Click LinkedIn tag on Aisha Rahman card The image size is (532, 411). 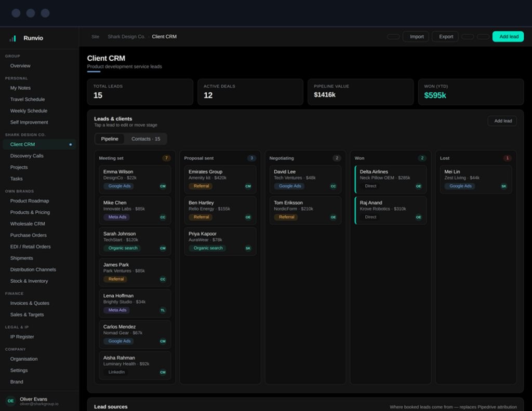[116, 372]
